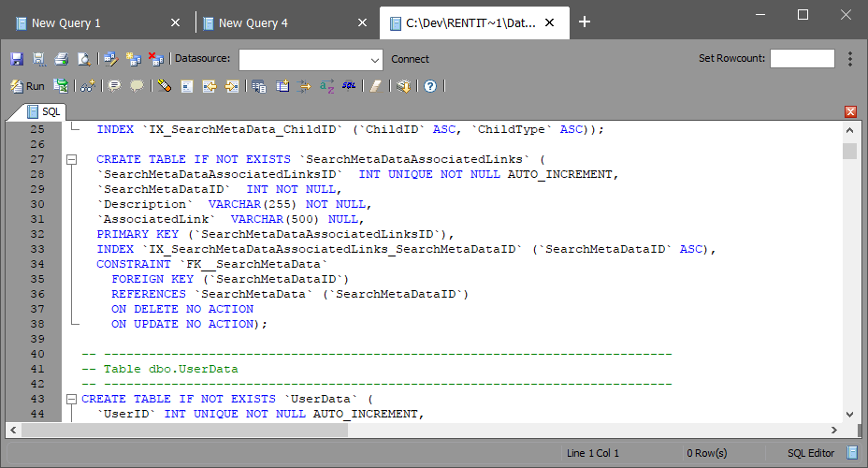Close the New Query 1 tab
The image size is (868, 468).
tap(176, 22)
